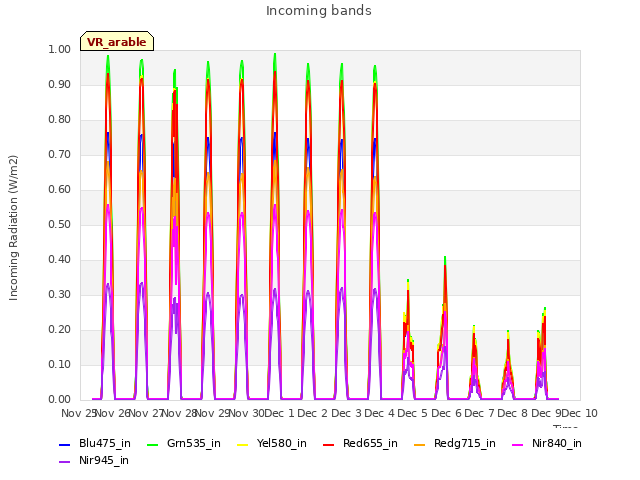Click the magenta Nir840_in legend swatch
The image size is (640, 480).
518,444
